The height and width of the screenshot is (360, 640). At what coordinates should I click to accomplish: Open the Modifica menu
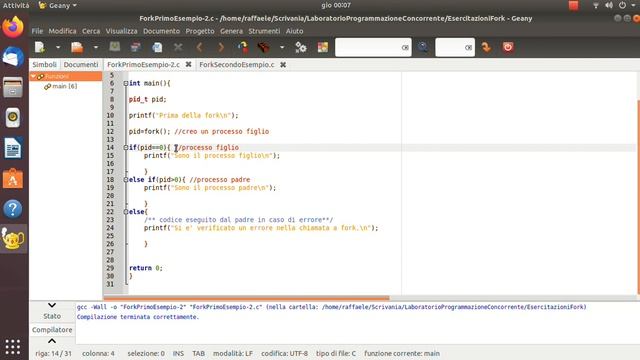click(x=62, y=31)
